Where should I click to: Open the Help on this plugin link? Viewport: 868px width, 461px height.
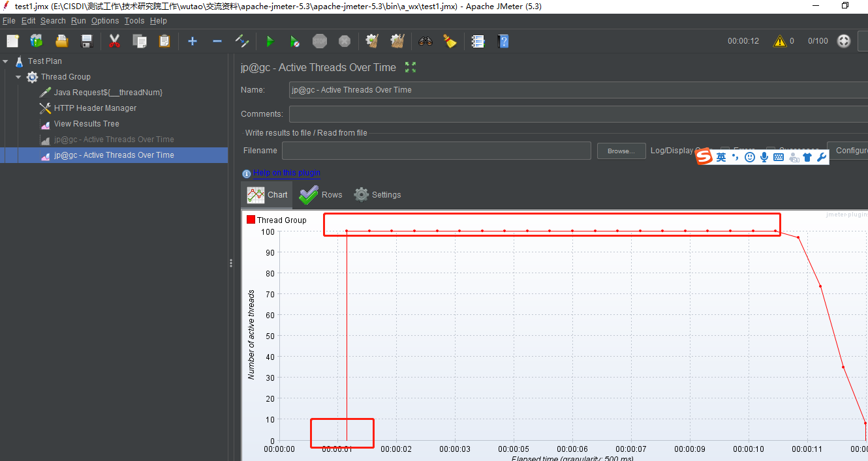(x=286, y=173)
